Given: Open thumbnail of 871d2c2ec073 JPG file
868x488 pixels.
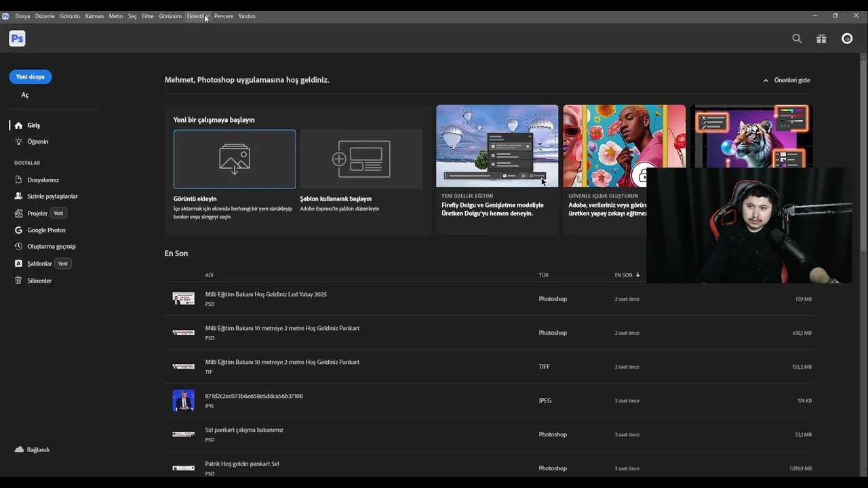Looking at the screenshot, I should coord(183,400).
